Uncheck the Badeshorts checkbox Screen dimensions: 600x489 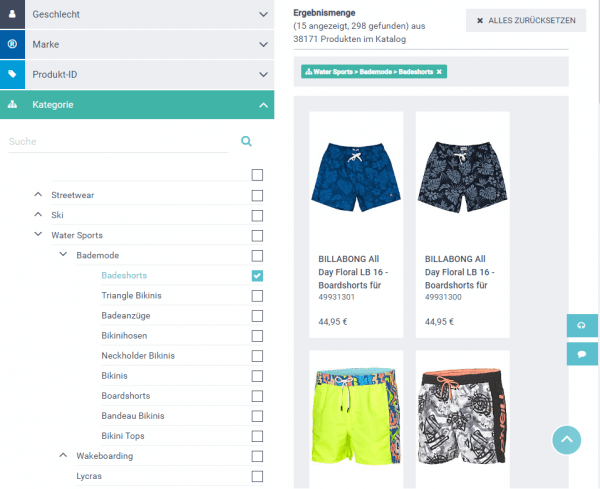(x=257, y=275)
